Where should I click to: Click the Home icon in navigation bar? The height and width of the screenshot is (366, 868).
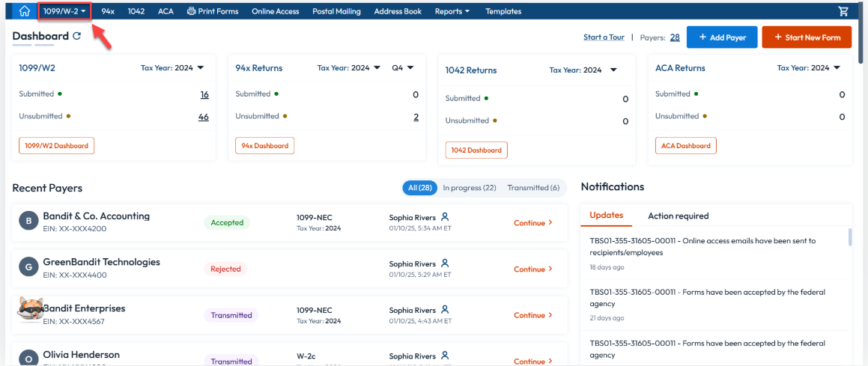[x=25, y=11]
